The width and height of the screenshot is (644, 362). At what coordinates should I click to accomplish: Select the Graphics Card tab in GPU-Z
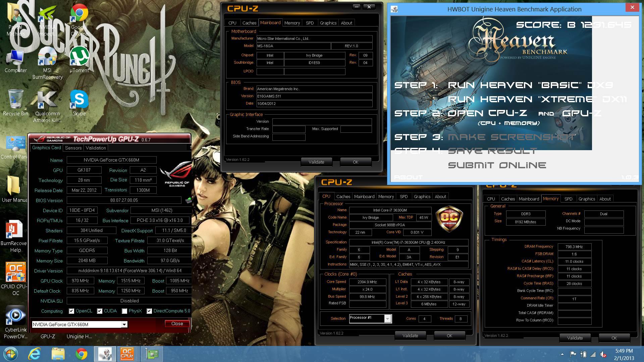pyautogui.click(x=46, y=147)
